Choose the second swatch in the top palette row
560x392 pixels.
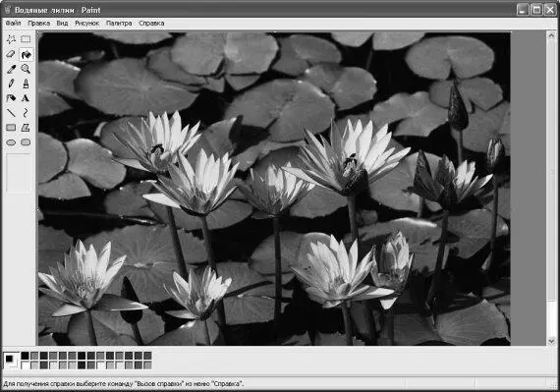click(34, 356)
